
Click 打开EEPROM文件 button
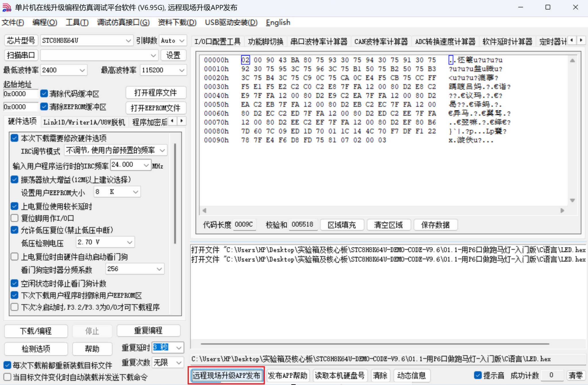pyautogui.click(x=155, y=108)
